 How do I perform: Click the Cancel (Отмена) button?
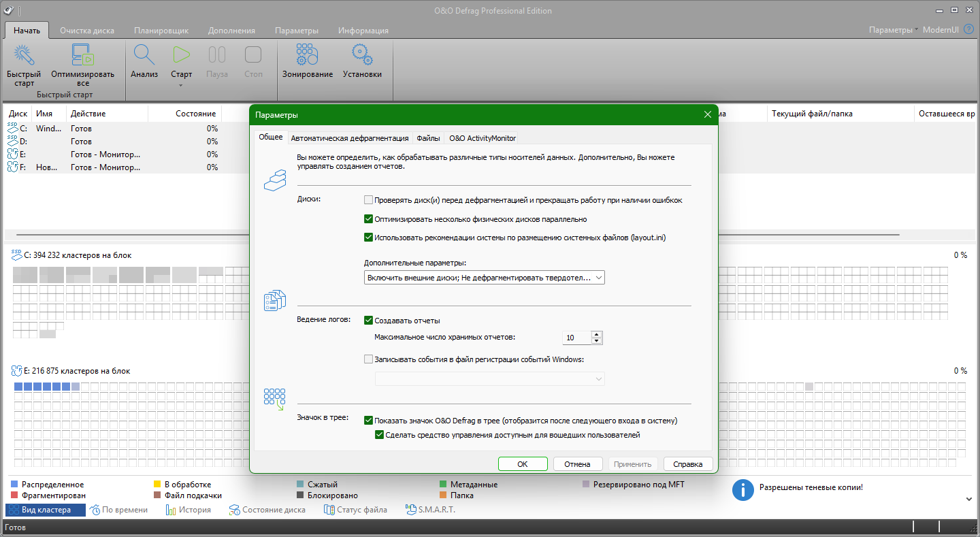tap(577, 464)
